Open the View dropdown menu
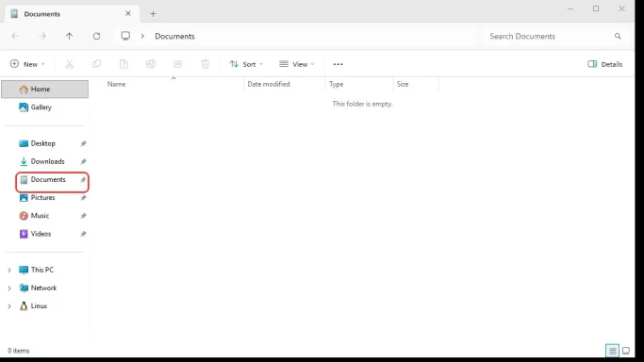This screenshot has height=362, width=644. pos(297,64)
